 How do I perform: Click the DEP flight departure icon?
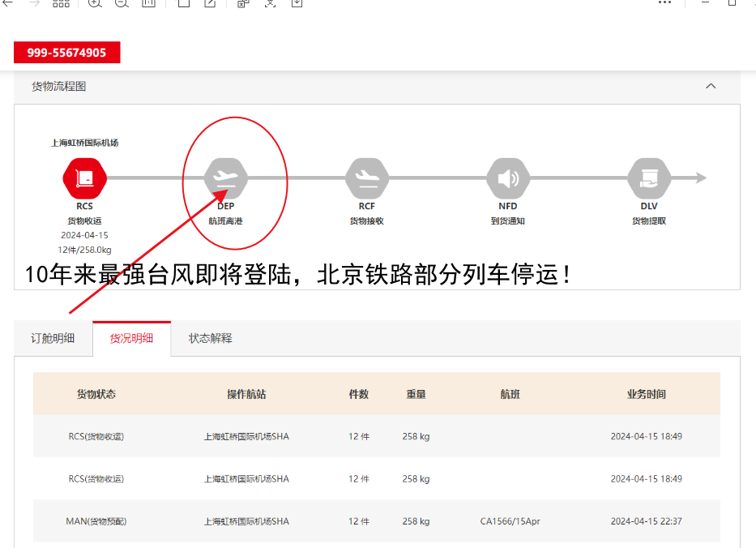click(x=226, y=178)
